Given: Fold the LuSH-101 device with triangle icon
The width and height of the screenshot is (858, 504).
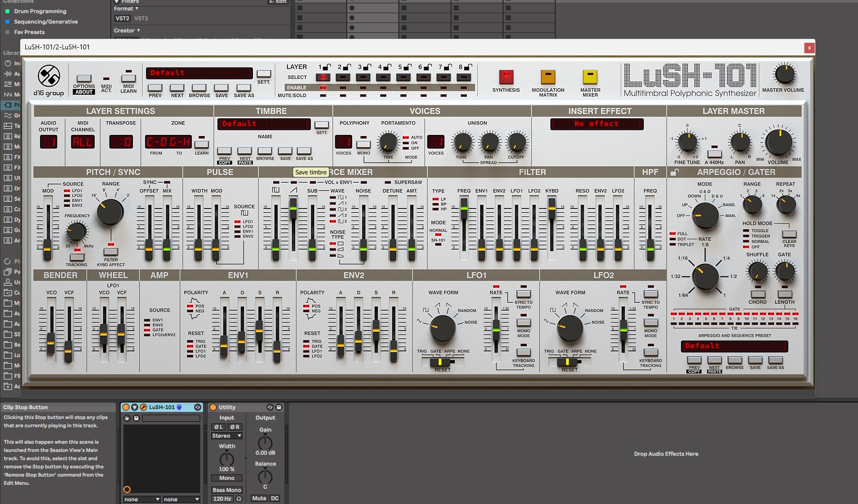Looking at the screenshot, I should (x=134, y=407).
